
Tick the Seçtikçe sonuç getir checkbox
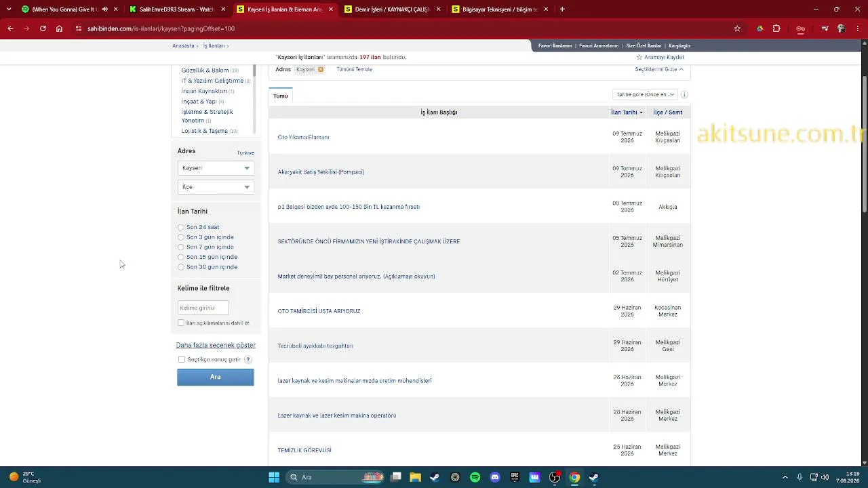182,359
